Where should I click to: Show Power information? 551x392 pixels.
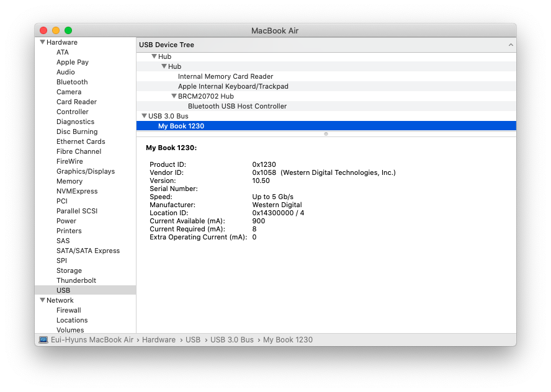(x=66, y=221)
